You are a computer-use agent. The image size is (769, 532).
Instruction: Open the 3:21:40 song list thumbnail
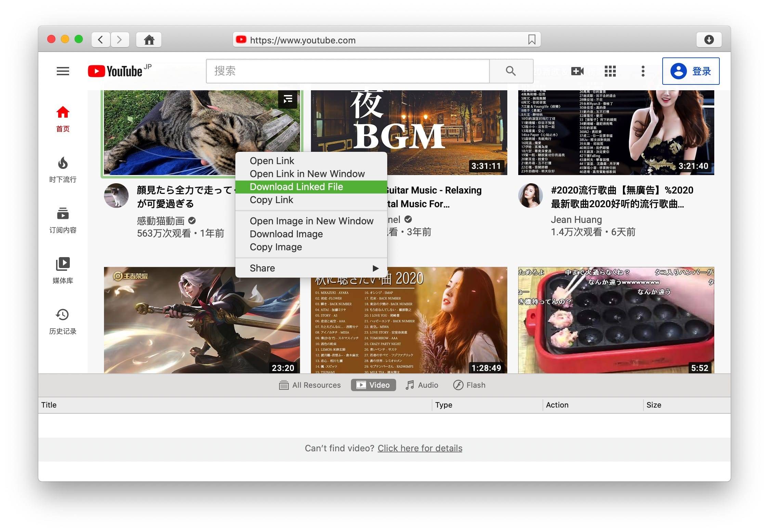tap(616, 133)
